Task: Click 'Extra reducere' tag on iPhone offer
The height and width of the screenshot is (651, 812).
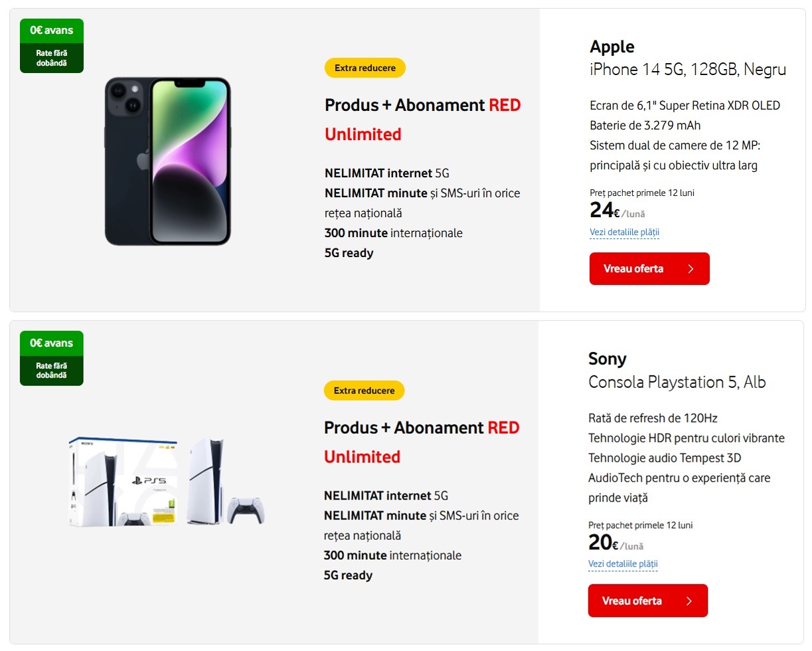Action: click(x=365, y=68)
